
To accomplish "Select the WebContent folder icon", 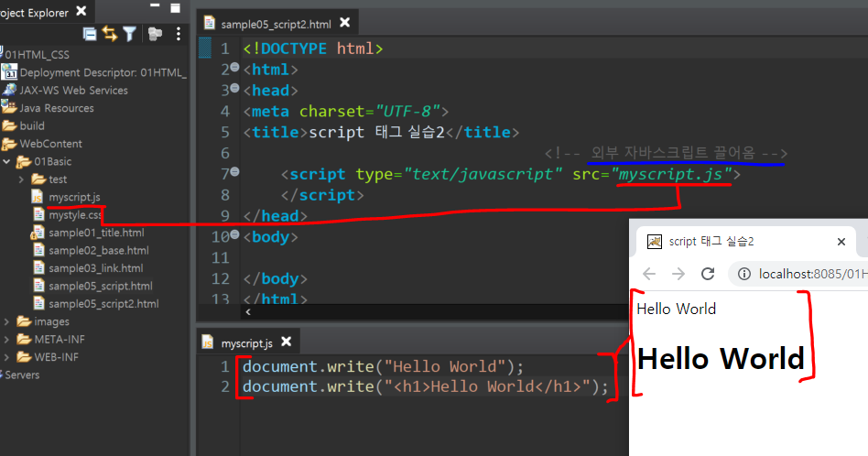I will (9, 144).
